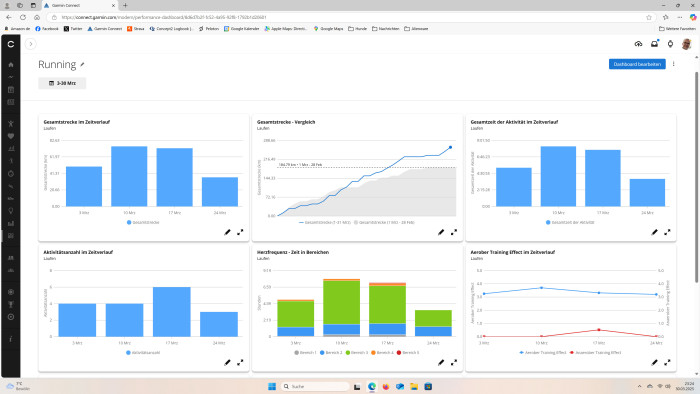Toggle the Aktivitätsanzahl legend entry
The height and width of the screenshot is (394, 700).
coord(143,353)
